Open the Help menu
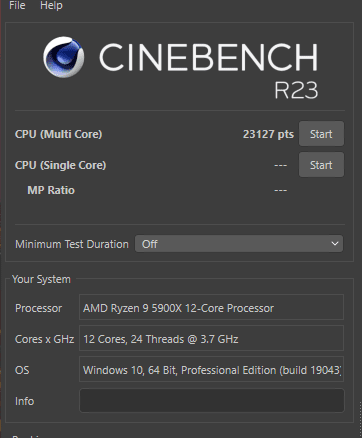Screen dimensions: 362x438 [x=51, y=5]
